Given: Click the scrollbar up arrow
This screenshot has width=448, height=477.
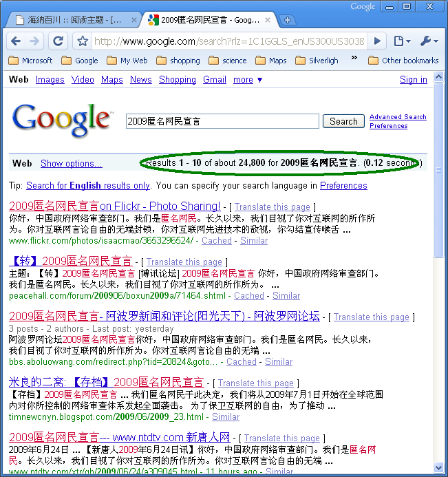Looking at the screenshot, I should coord(438,76).
